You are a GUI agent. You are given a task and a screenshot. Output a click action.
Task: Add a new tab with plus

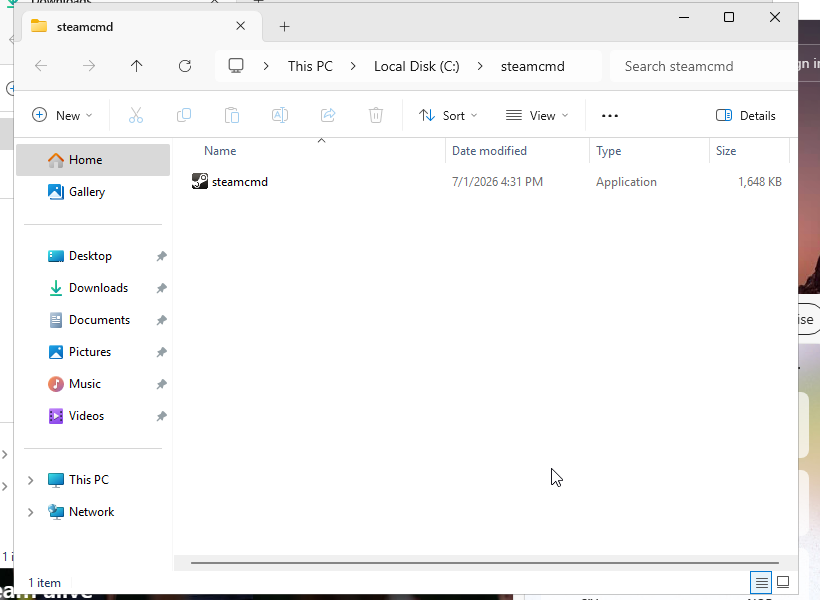tap(284, 26)
